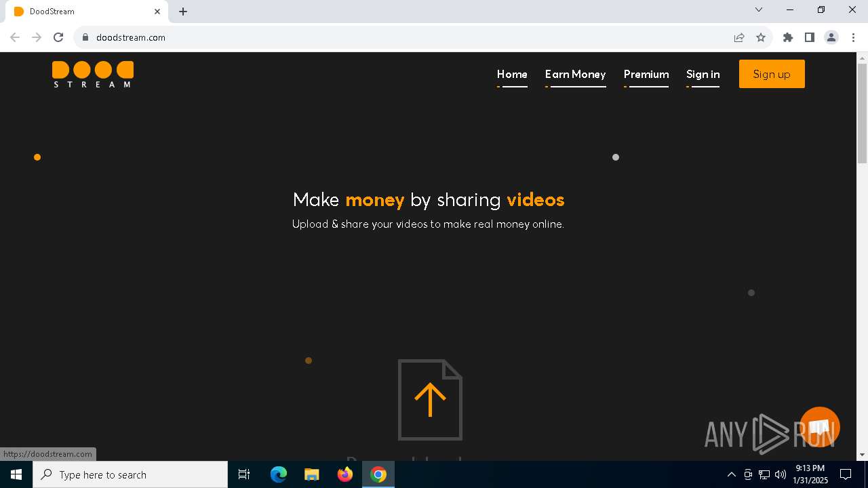The height and width of the screenshot is (488, 868).
Task: Click the browser Back arrow
Action: pos(15,37)
